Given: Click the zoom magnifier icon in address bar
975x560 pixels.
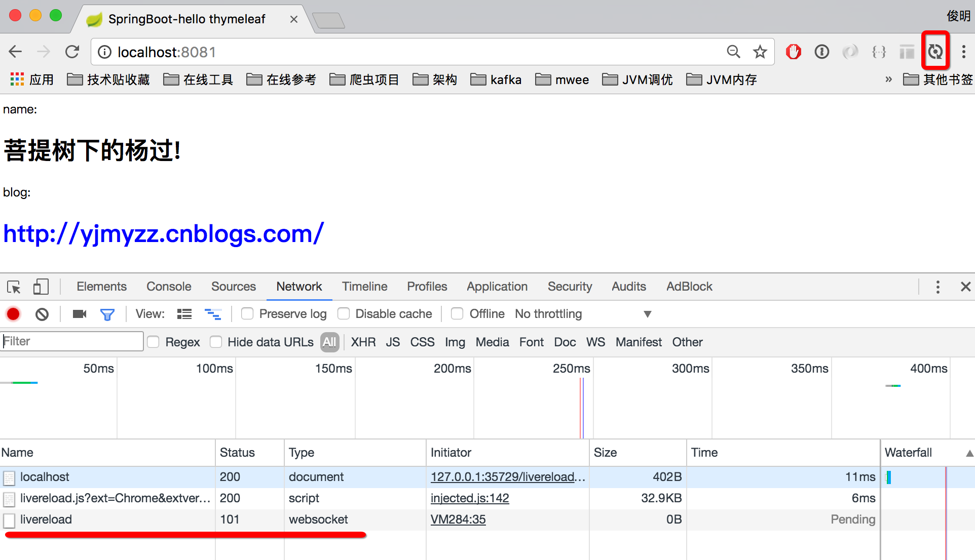Looking at the screenshot, I should pos(733,52).
